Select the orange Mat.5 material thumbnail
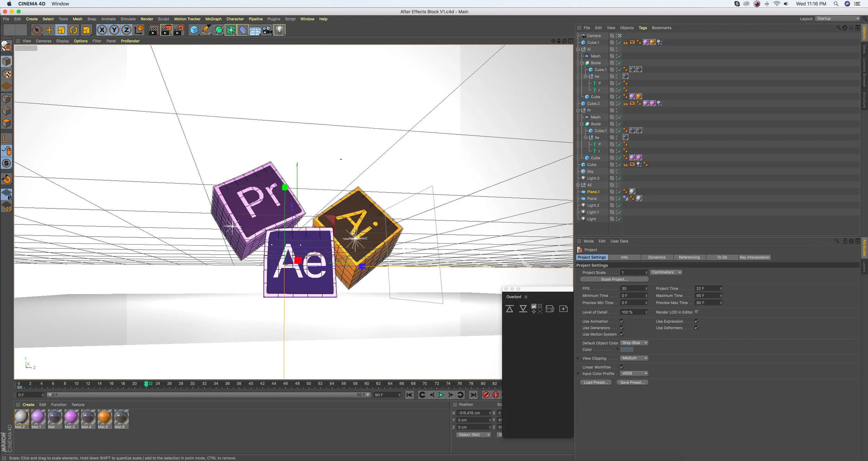 click(105, 419)
